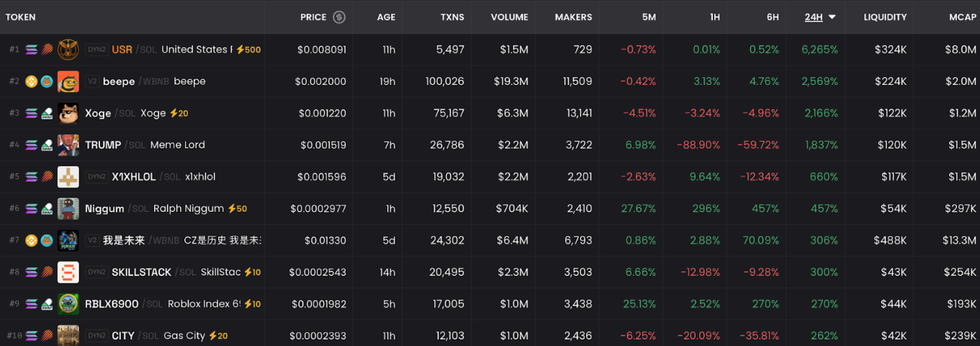This screenshot has width=980, height=346.
Task: Click the beepe frog token logo
Action: tap(68, 81)
